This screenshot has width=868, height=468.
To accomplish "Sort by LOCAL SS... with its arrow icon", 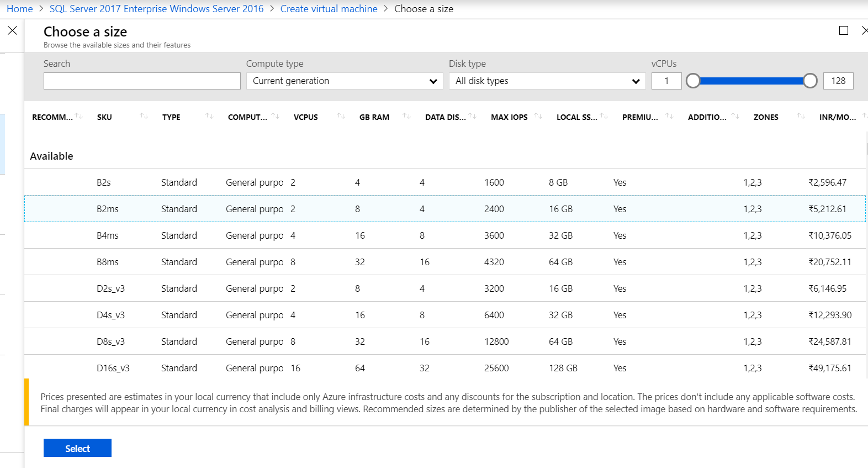I will 604,116.
